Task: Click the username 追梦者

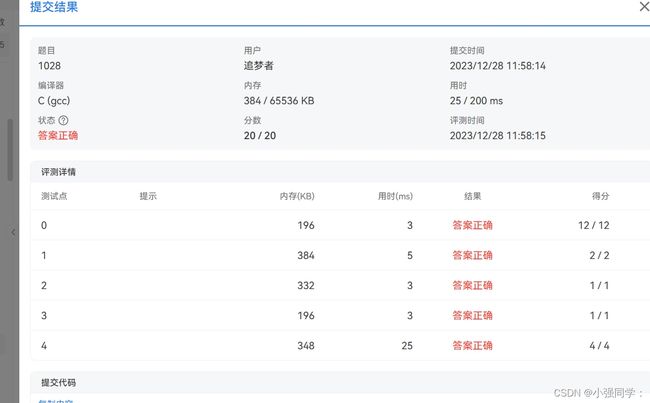Action: pos(259,66)
